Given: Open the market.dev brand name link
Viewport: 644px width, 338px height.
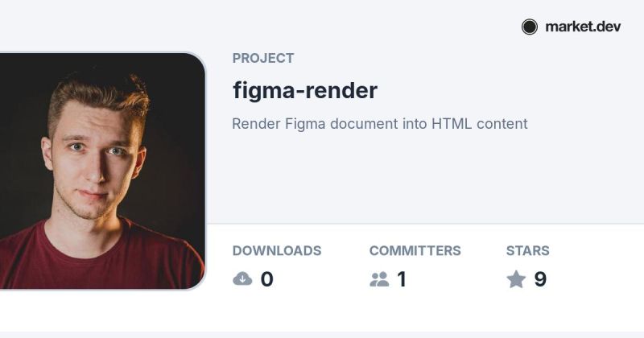Looking at the screenshot, I should click(583, 27).
